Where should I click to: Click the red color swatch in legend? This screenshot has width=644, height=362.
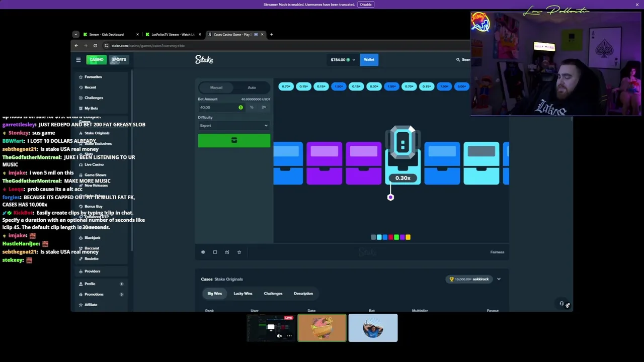tap(390, 237)
